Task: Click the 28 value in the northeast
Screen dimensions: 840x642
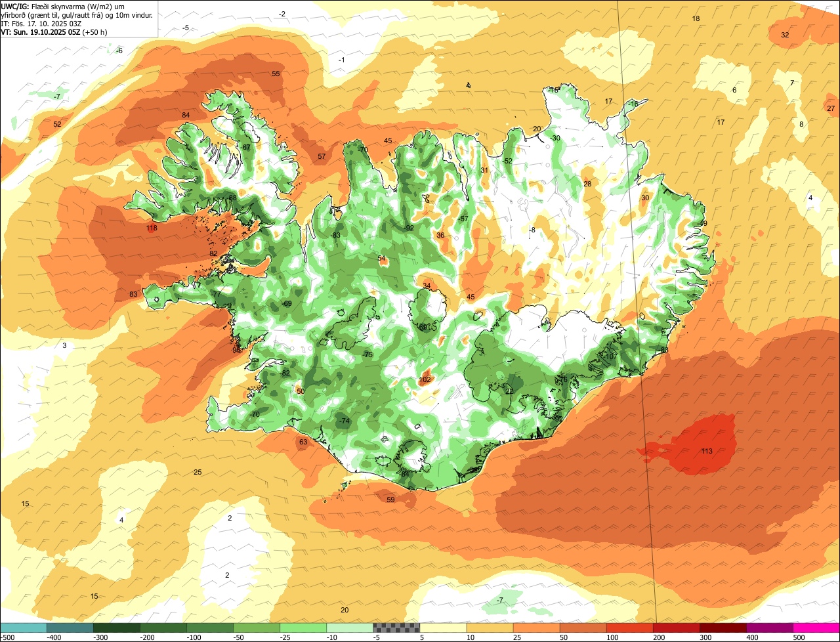Action: coord(587,184)
